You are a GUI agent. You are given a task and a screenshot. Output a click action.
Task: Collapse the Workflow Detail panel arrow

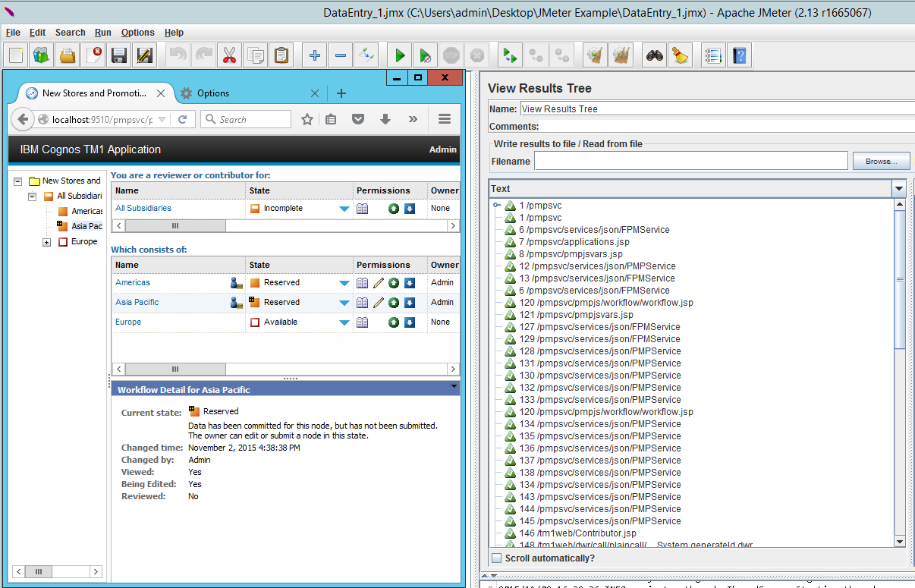click(x=454, y=387)
